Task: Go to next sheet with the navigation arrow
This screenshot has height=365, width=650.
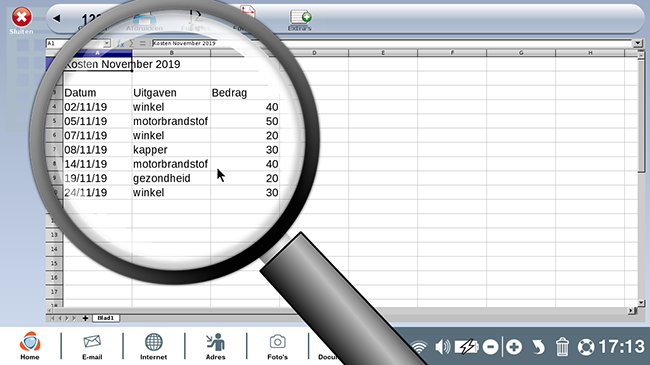Action: (x=67, y=318)
